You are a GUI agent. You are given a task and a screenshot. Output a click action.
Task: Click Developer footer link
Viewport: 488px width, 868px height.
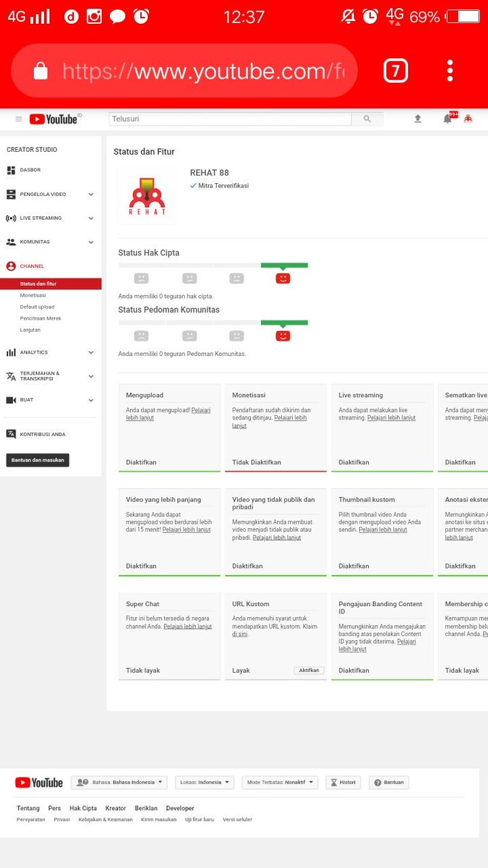coord(180,808)
